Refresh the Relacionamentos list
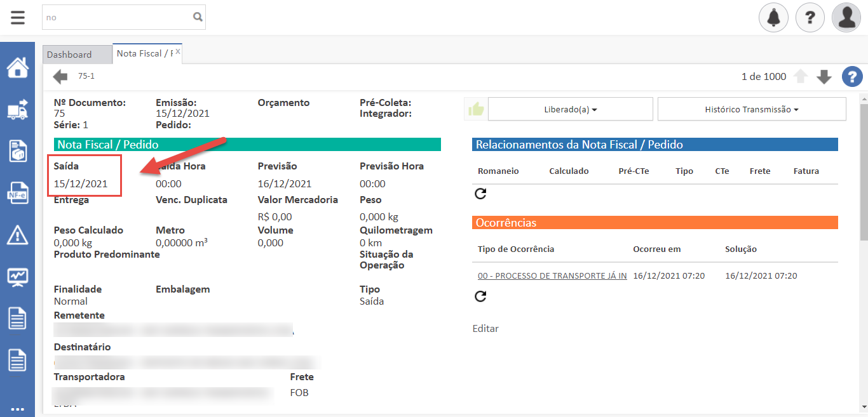This screenshot has width=868, height=417. [x=480, y=194]
